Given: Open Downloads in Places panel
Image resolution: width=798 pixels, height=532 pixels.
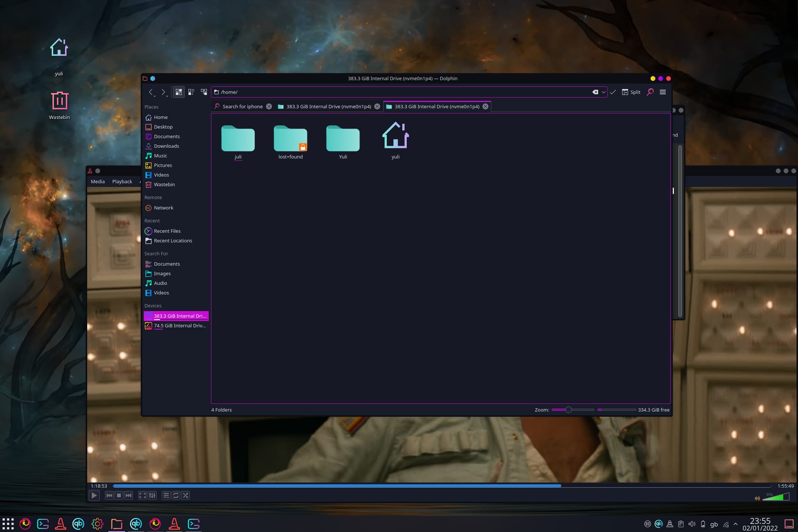Looking at the screenshot, I should (x=166, y=146).
